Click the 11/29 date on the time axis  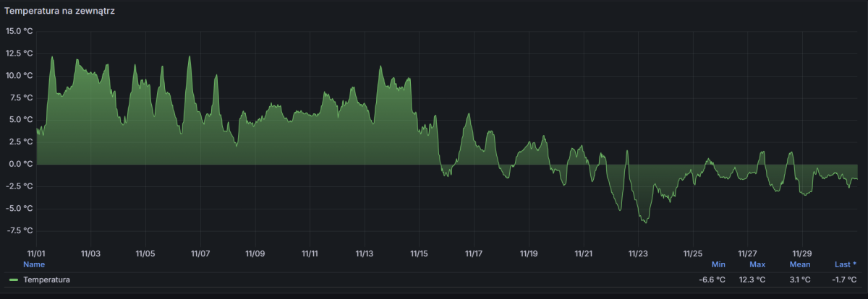point(802,253)
